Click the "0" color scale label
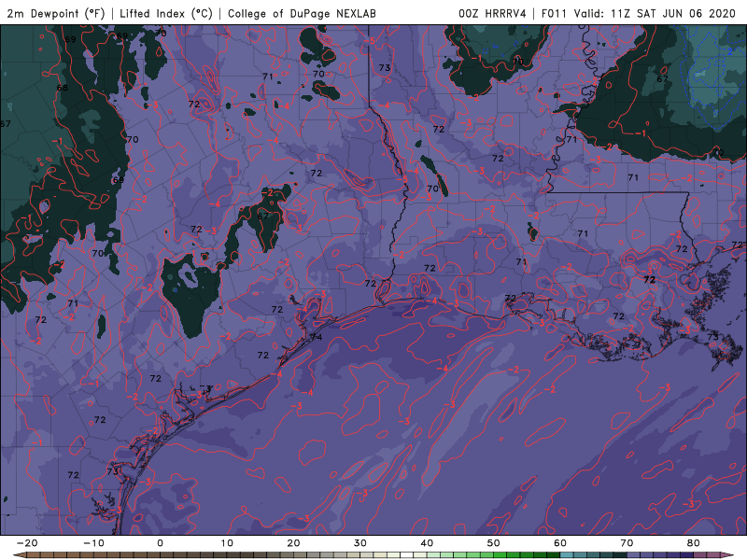 click(x=160, y=543)
